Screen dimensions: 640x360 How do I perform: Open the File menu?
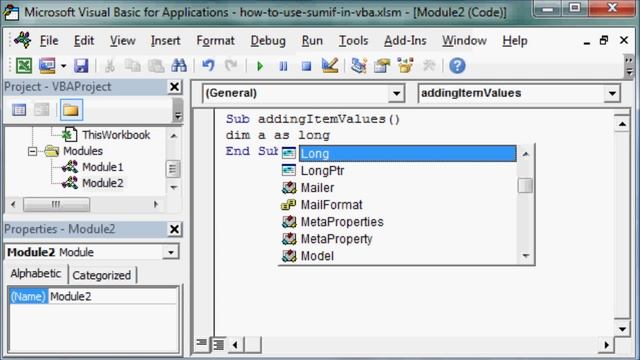coord(49,40)
